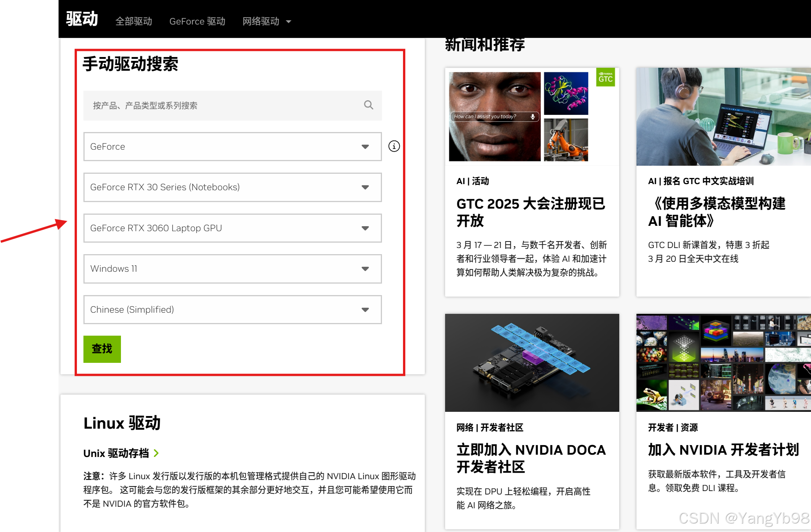The width and height of the screenshot is (811, 532).
Task: Click the headphone man laptop thumbnail
Action: pyautogui.click(x=723, y=117)
